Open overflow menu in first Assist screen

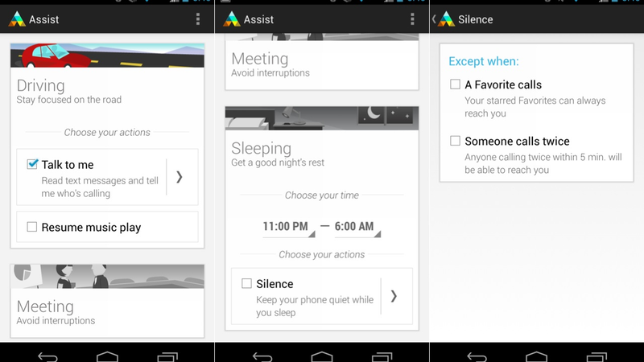click(198, 19)
